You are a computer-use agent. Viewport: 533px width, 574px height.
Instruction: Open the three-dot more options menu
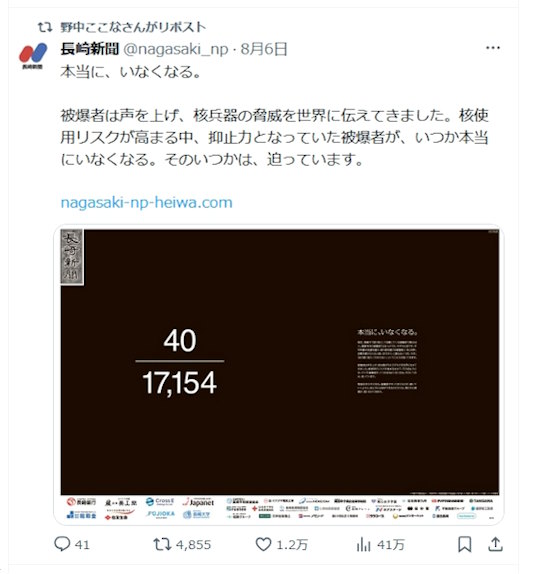493,48
